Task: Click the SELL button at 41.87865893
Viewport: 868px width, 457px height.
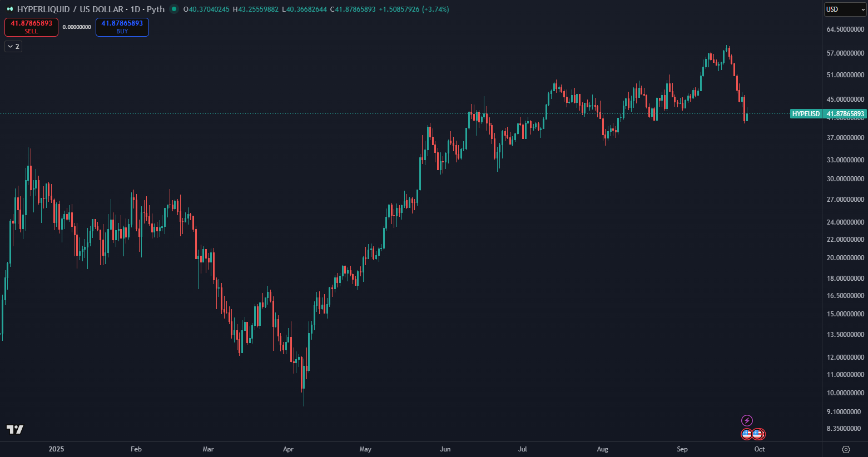Action: pos(31,27)
